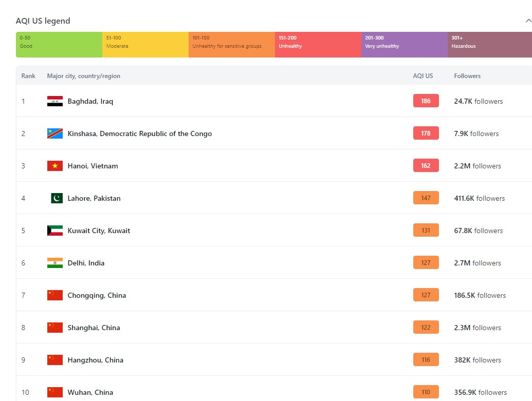The width and height of the screenshot is (532, 401).
Task: Open Kinshasa, Democratic Republic of the Congo
Action: point(140,133)
